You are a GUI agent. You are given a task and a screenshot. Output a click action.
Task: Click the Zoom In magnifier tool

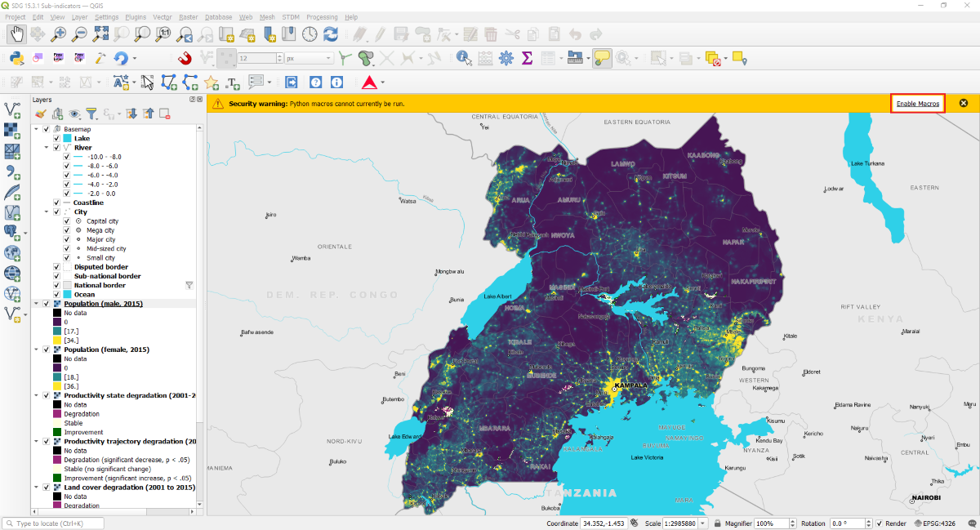pyautogui.click(x=59, y=34)
